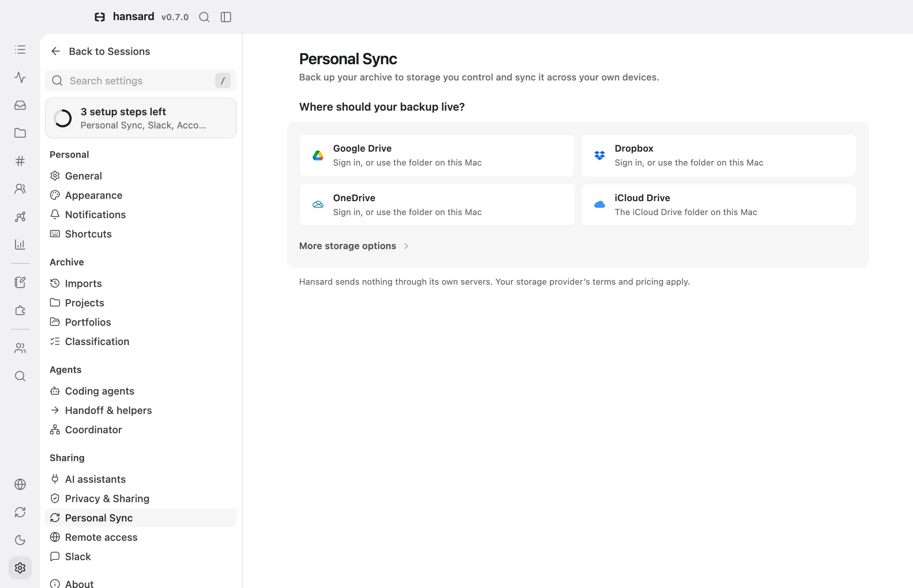Toggle dark mode moon icon
The width and height of the screenshot is (913, 588).
pos(20,540)
